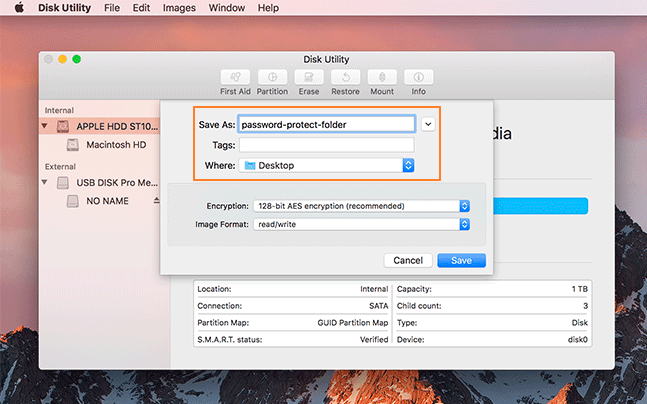Collapse the USB DISK disclosure triangle

pos(44,182)
